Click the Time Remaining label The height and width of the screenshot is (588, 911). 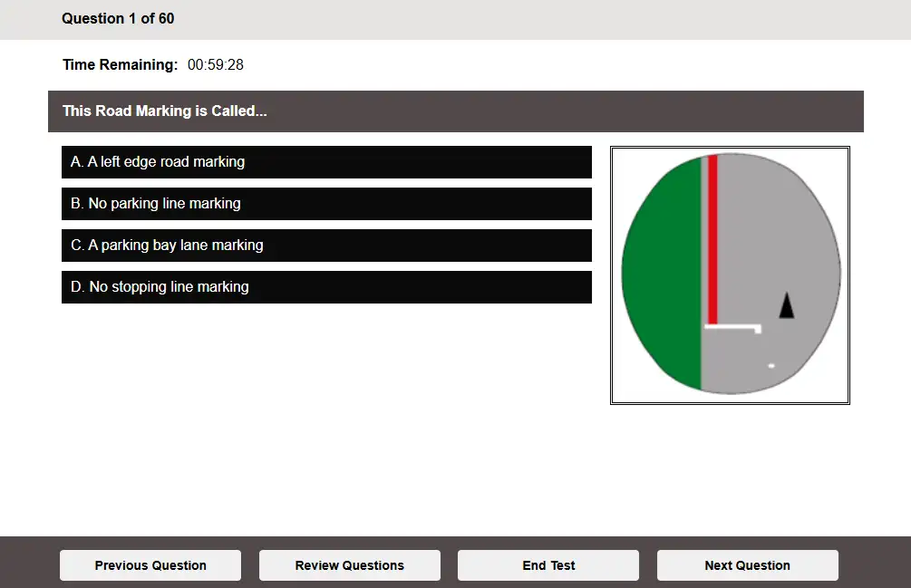point(120,65)
